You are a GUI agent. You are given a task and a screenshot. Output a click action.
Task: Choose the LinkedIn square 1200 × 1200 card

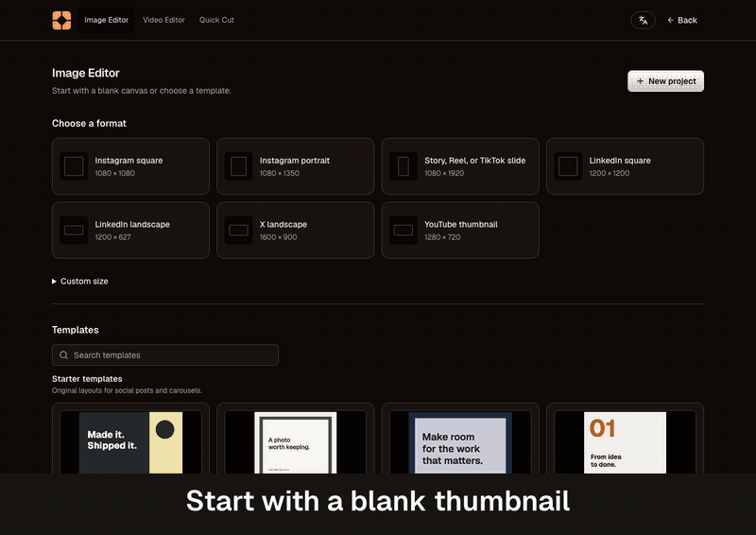(625, 166)
